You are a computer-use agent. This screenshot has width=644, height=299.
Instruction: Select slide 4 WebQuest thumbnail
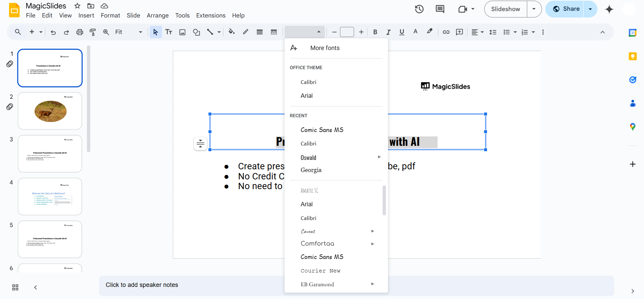tap(50, 197)
